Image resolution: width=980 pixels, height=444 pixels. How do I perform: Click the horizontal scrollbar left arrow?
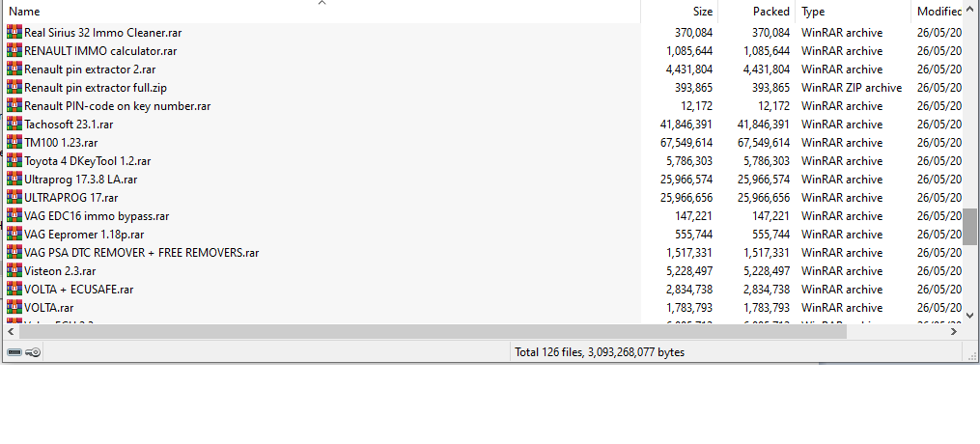[x=11, y=332]
